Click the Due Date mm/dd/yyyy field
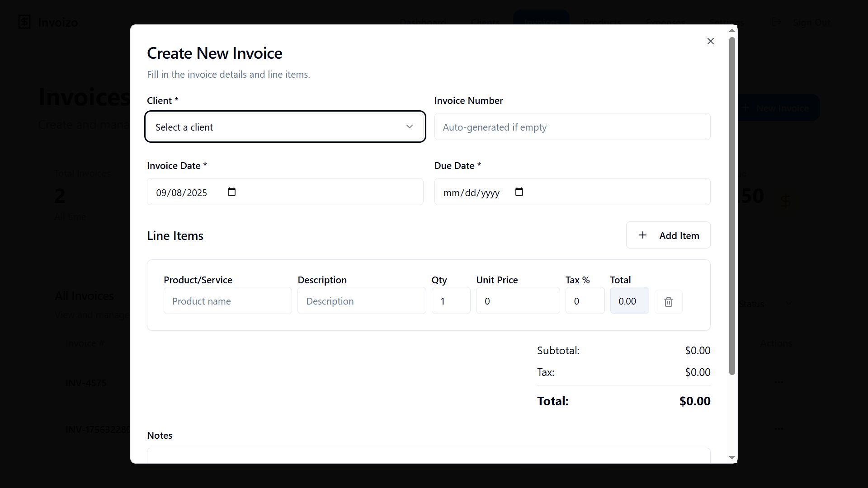868x488 pixels. pos(471,193)
